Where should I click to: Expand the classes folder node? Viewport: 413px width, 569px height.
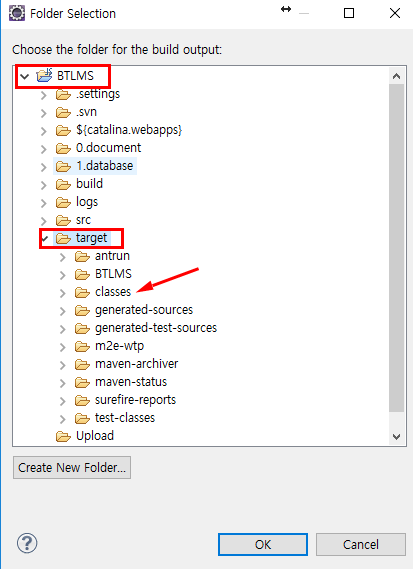63,293
